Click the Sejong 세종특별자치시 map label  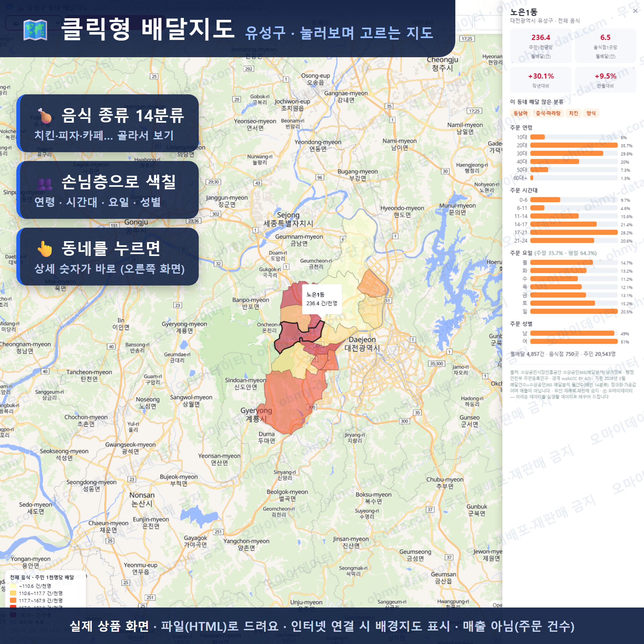[288, 219]
